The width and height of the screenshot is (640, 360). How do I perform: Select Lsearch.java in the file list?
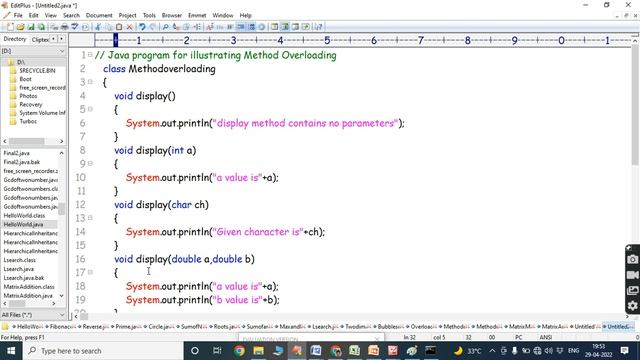pyautogui.click(x=19, y=269)
